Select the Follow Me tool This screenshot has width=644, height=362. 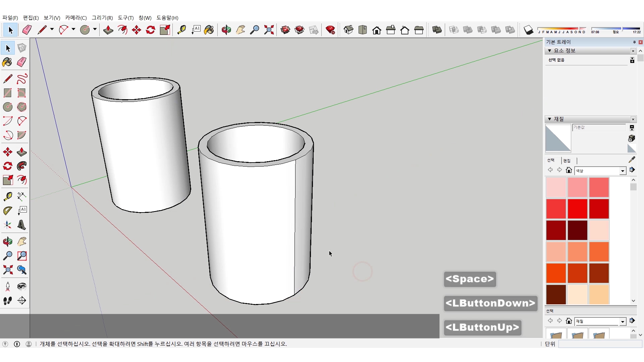[x=22, y=166]
